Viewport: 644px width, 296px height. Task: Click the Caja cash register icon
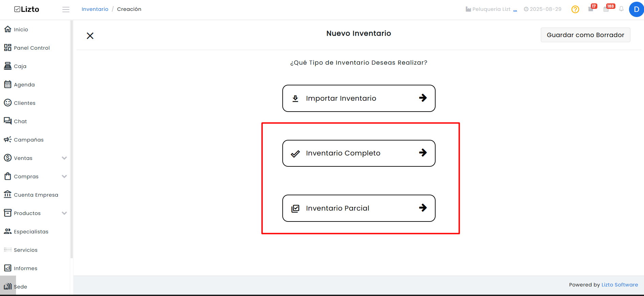pyautogui.click(x=7, y=66)
